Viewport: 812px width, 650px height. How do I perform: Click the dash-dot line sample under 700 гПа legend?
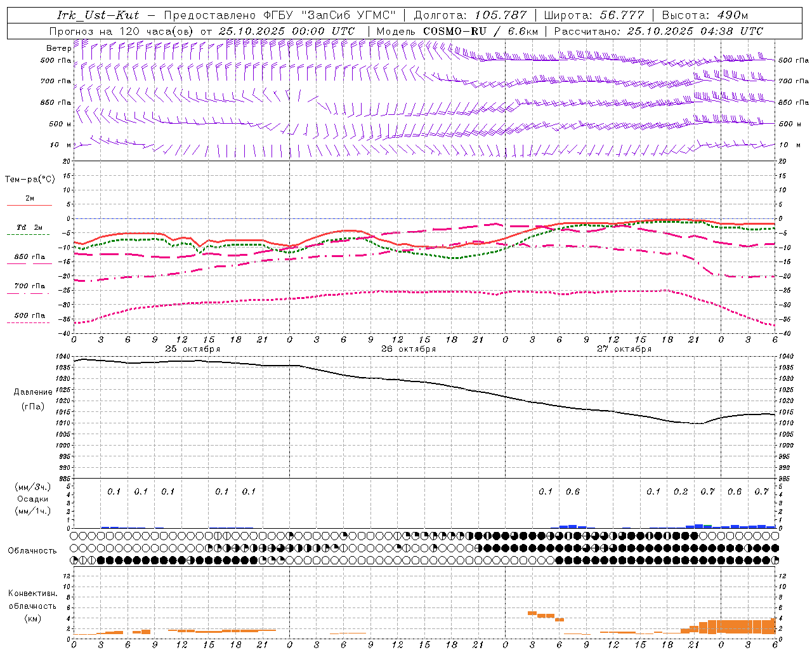29,293
